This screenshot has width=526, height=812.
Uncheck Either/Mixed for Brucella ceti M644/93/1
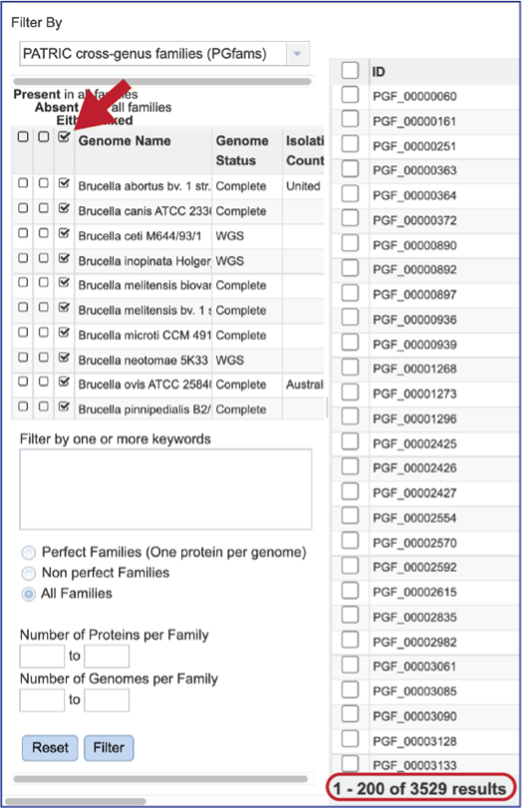64,233
